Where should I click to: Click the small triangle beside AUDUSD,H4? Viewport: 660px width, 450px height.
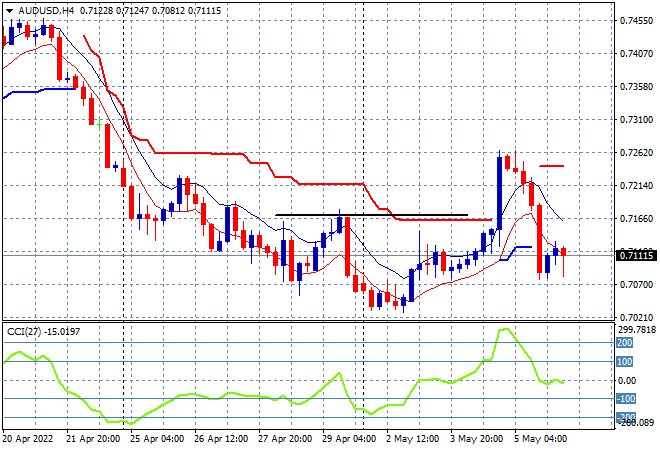pos(10,11)
